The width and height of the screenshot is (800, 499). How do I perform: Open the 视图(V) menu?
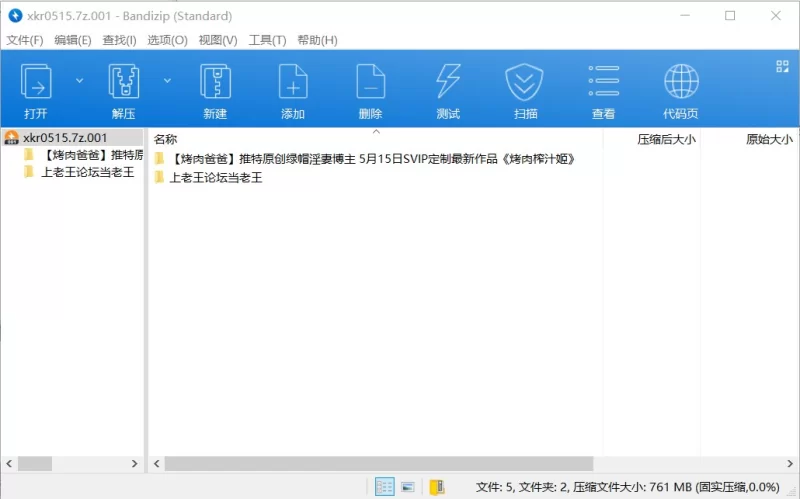coord(218,40)
